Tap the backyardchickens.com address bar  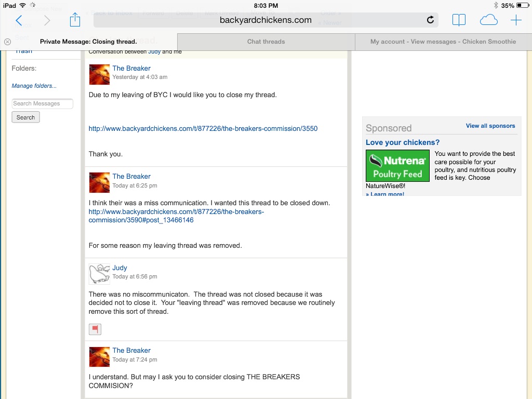(265, 20)
